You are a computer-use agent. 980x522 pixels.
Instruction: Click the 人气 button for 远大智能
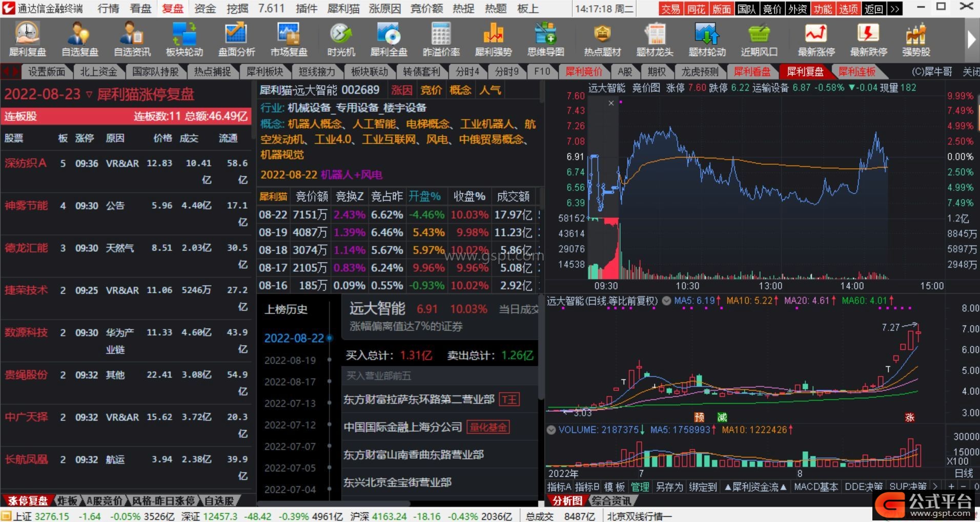tap(490, 90)
